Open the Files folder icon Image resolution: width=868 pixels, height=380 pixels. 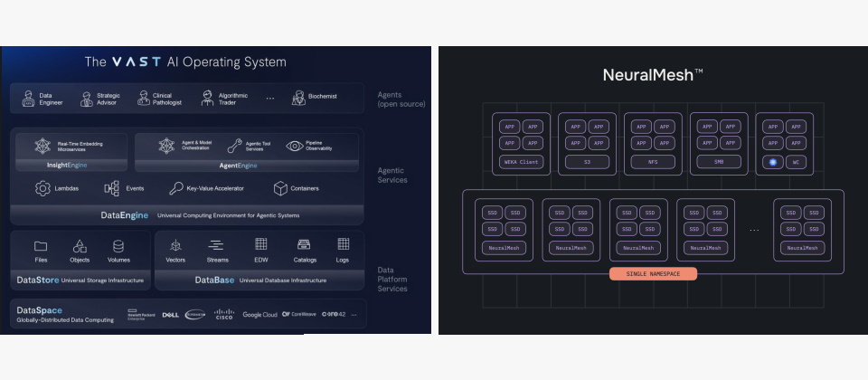tap(41, 245)
